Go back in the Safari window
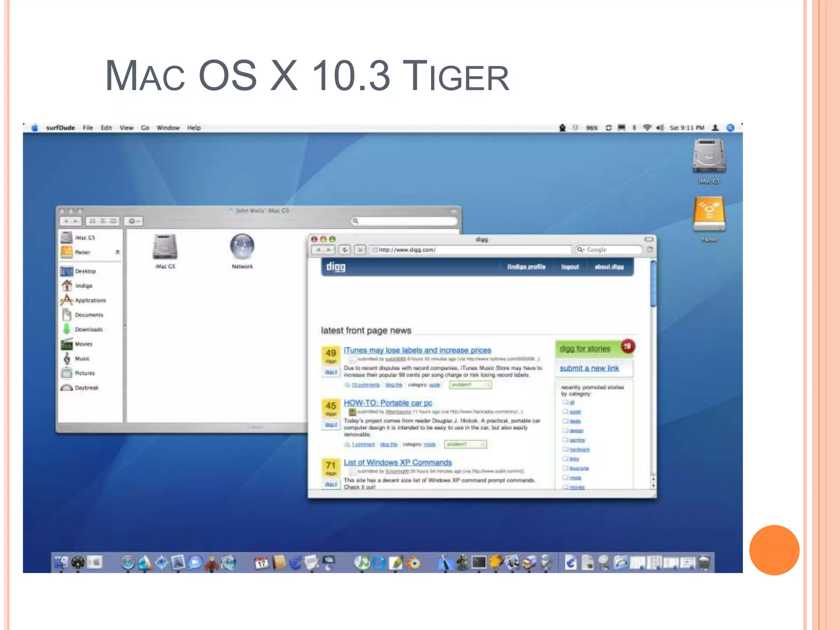This screenshot has height=630, width=840. coord(318,249)
